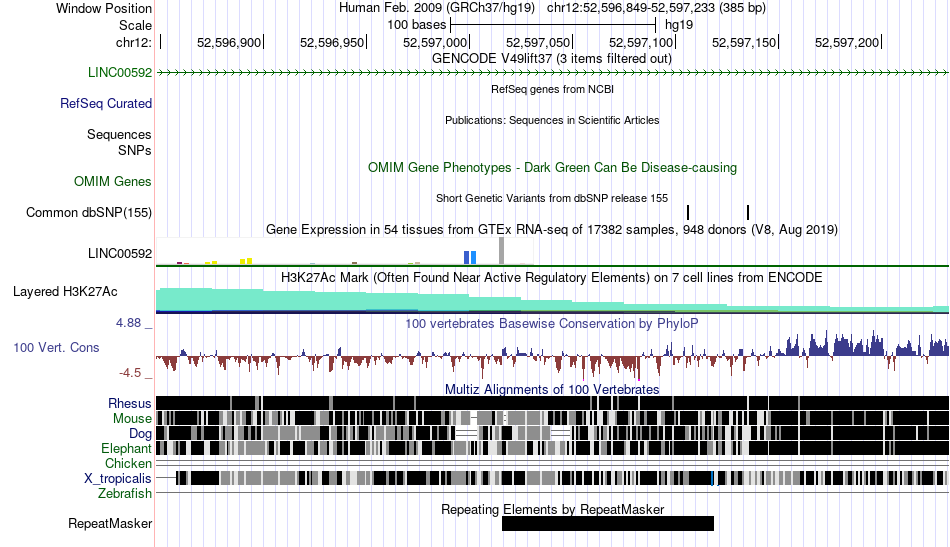Screen dimensions: 950x547
Task: Open the green LINC00592 GENCODE track label
Action: coord(119,72)
